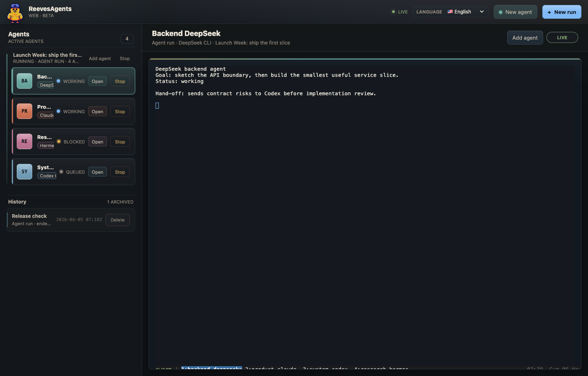Screen dimensions: 588x376
Task: Click the Claude tag on Product agent card
Action: tap(46, 115)
